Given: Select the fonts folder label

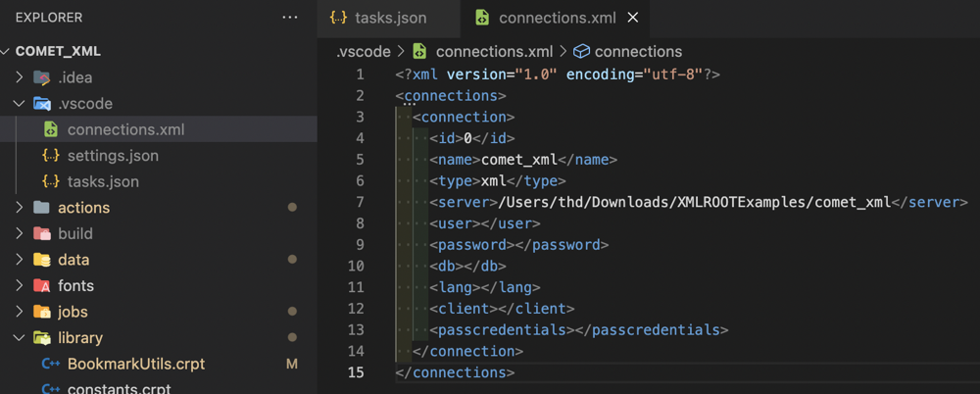Looking at the screenshot, I should [75, 286].
